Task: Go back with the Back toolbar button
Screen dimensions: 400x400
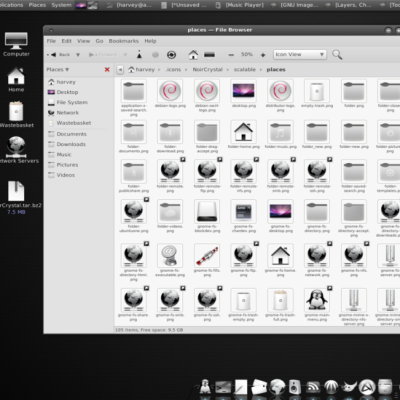Action: 60,55
